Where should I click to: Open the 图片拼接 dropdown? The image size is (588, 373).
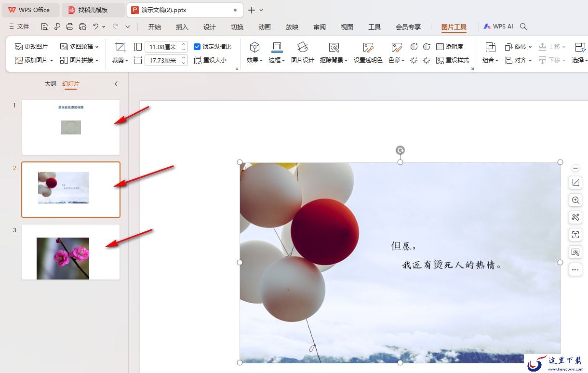tap(80, 60)
